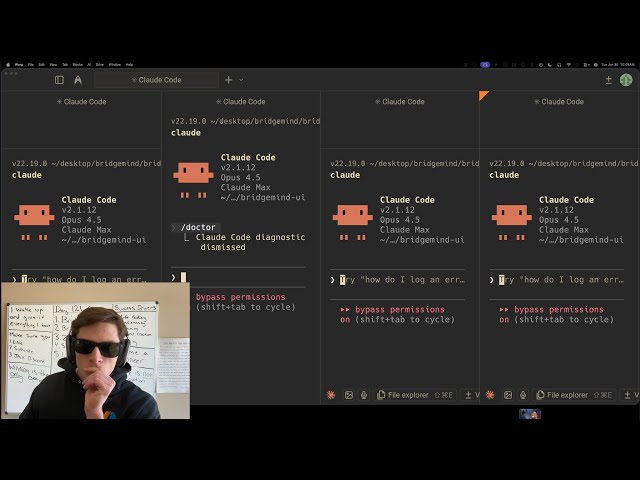Viewport: 640px width, 480px height.
Task: Click the orange corner flag on fourth pane
Action: (483, 95)
